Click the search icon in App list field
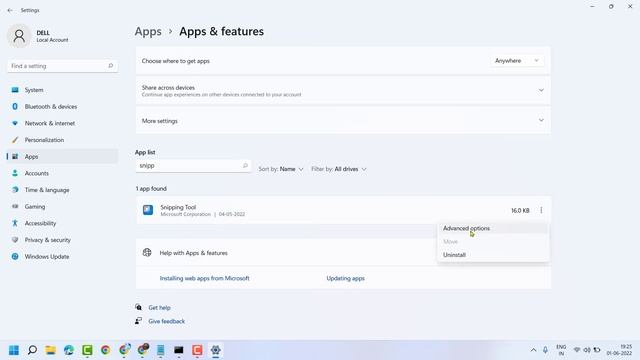Image resolution: width=640 pixels, height=360 pixels. click(245, 166)
